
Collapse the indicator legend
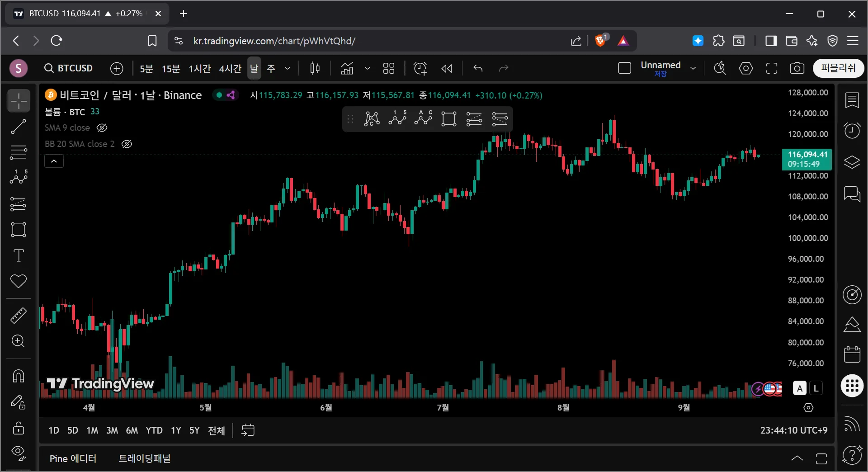point(54,161)
